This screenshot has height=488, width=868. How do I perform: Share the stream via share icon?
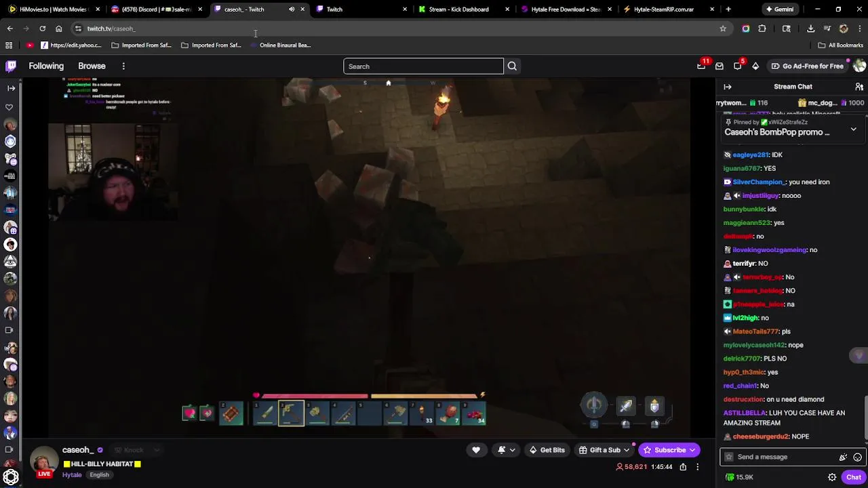683,467
